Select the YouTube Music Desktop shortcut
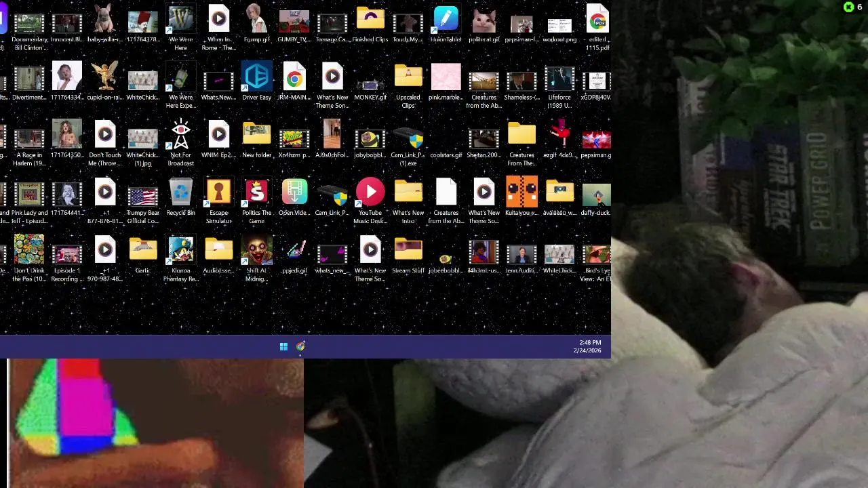Screen dimensions: 868x488 point(370,202)
